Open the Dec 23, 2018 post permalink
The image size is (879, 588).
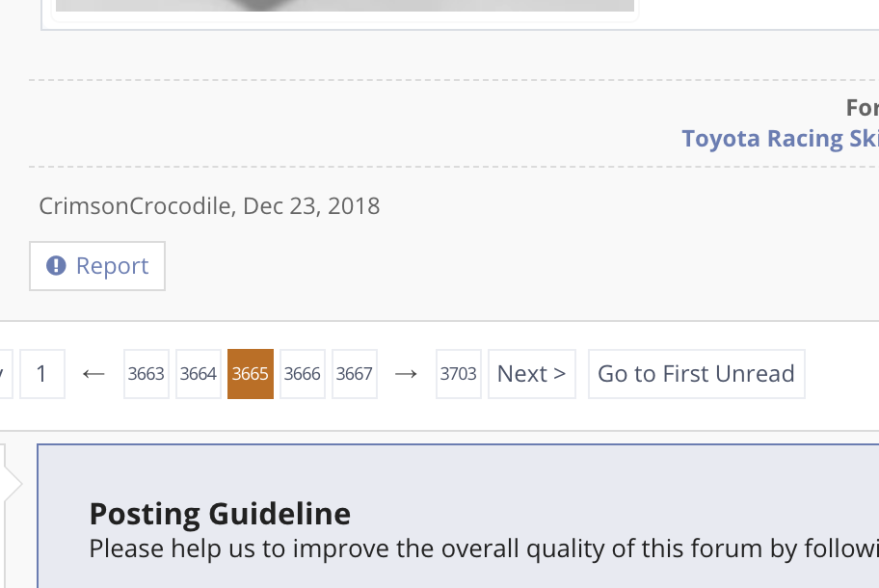pyautogui.click(x=311, y=206)
